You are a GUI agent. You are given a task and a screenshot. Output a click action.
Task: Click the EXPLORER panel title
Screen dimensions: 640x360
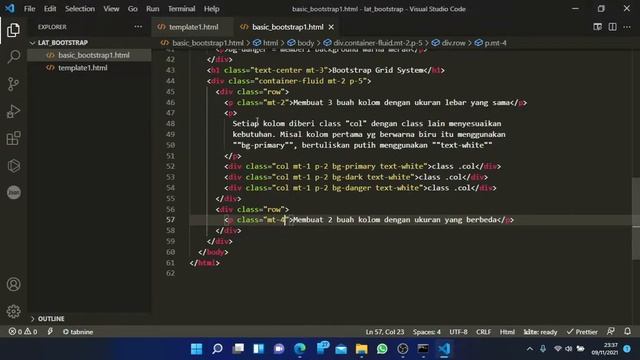52,27
